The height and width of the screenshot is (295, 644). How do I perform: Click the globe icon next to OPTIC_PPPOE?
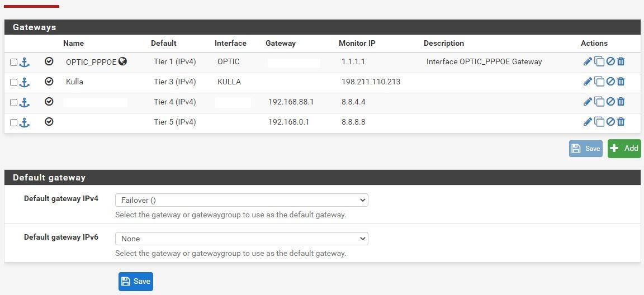point(122,61)
